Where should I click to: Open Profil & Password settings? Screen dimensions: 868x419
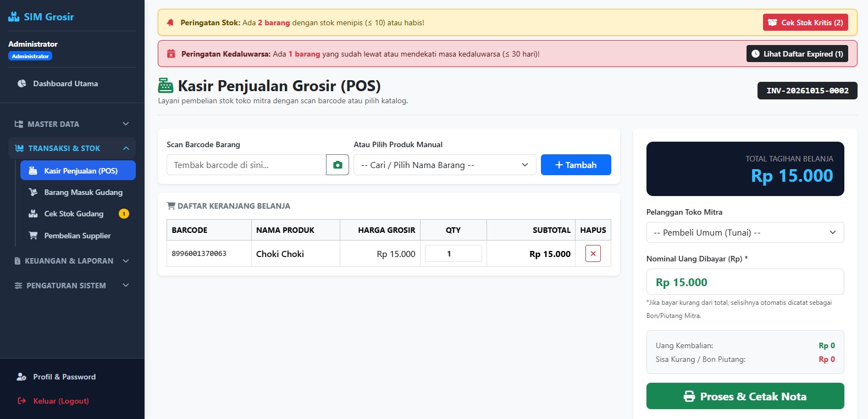tap(72, 377)
